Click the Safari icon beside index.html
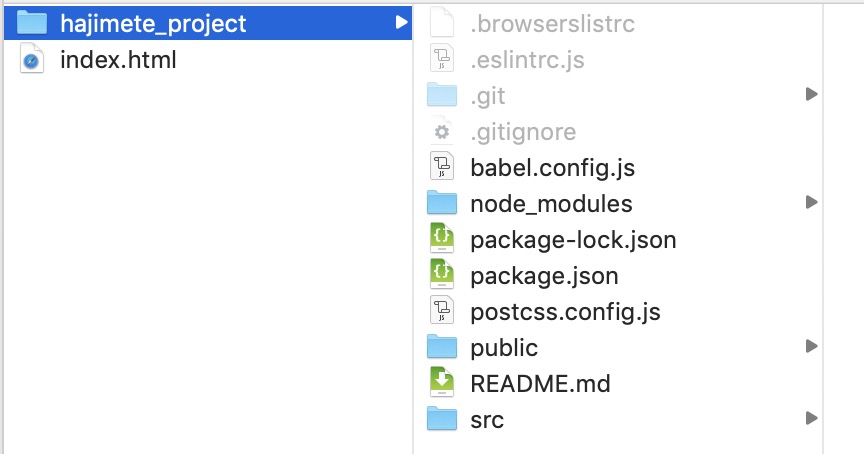The image size is (864, 454). pos(31,59)
